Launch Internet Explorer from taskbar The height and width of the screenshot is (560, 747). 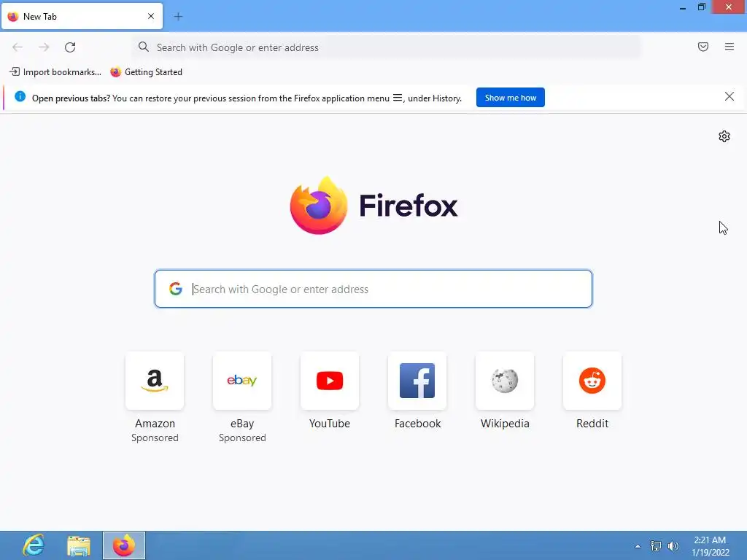[34, 545]
